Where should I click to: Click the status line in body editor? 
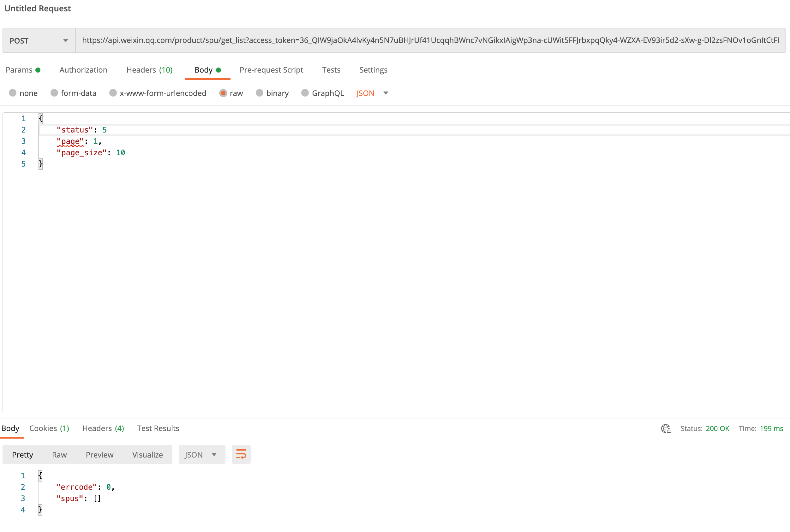coord(81,130)
